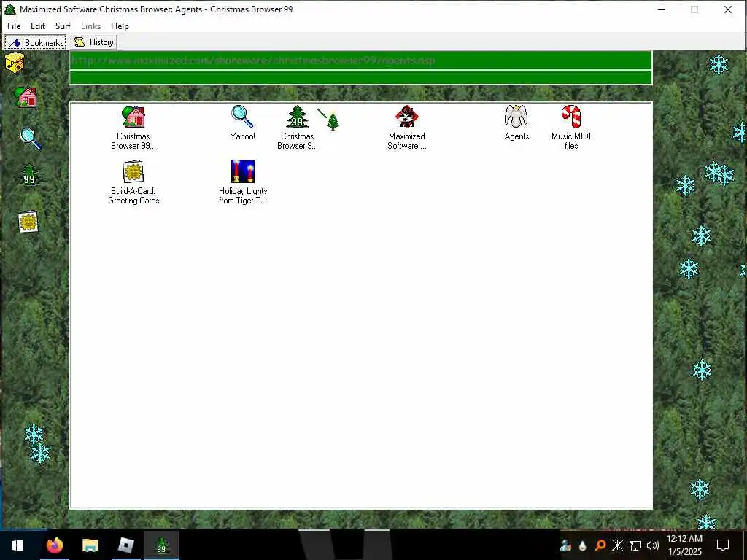This screenshot has width=747, height=560.
Task: Switch to the Bookmarks tab
Action: click(35, 42)
